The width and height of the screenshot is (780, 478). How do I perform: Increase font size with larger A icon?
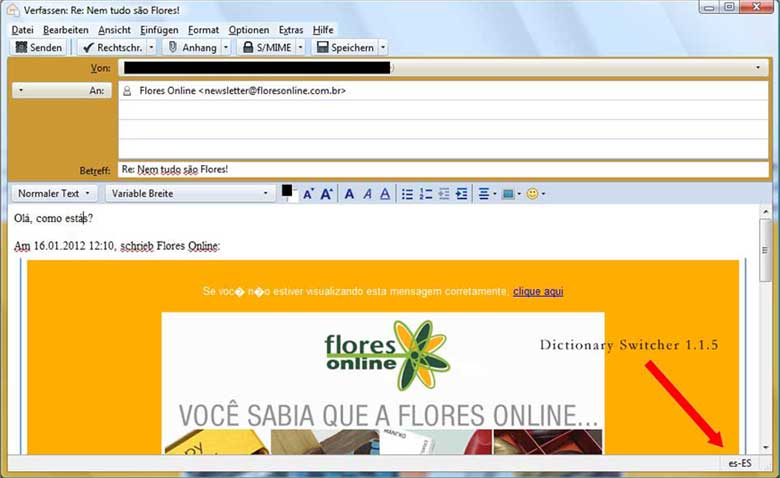tap(326, 194)
